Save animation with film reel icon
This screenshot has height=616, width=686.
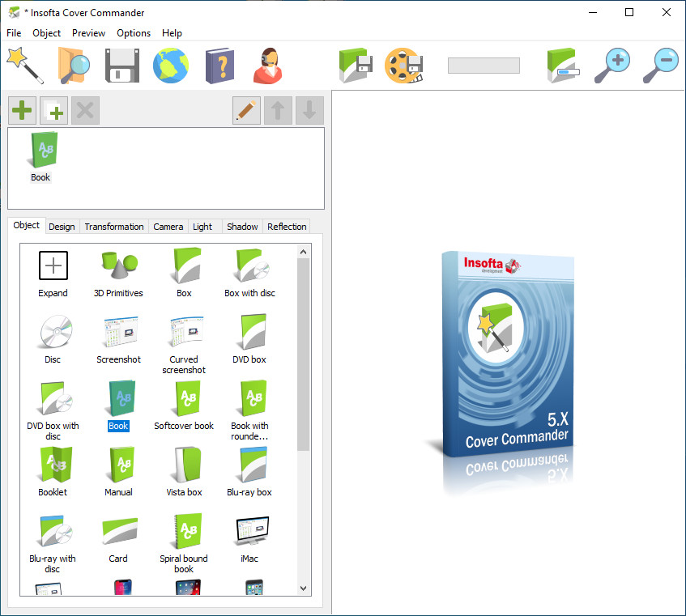point(403,66)
